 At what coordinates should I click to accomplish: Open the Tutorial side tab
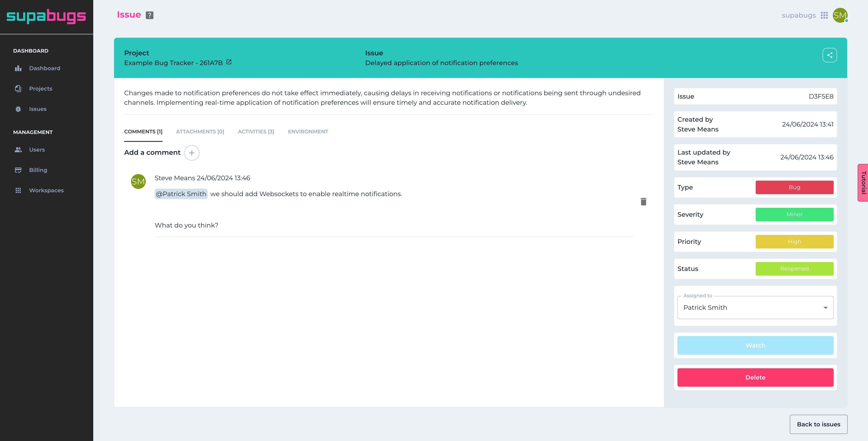click(x=863, y=182)
